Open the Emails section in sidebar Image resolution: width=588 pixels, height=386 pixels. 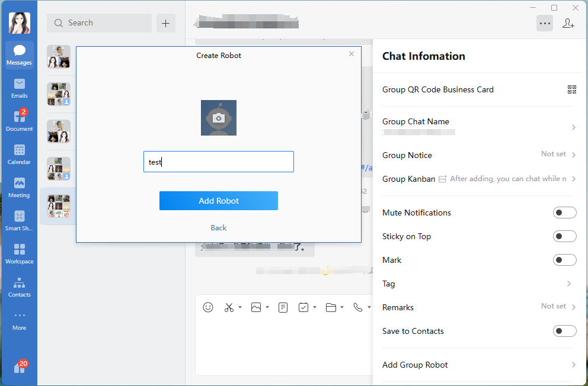(x=20, y=88)
